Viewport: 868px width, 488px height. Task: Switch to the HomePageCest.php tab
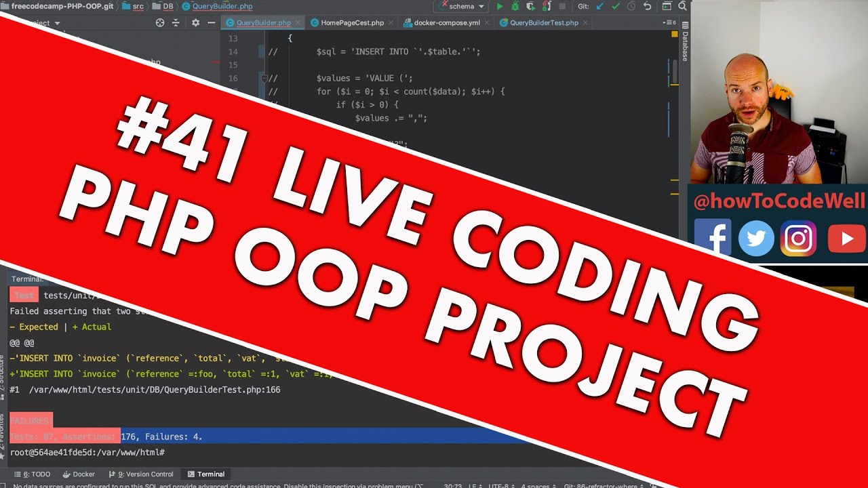(x=352, y=22)
